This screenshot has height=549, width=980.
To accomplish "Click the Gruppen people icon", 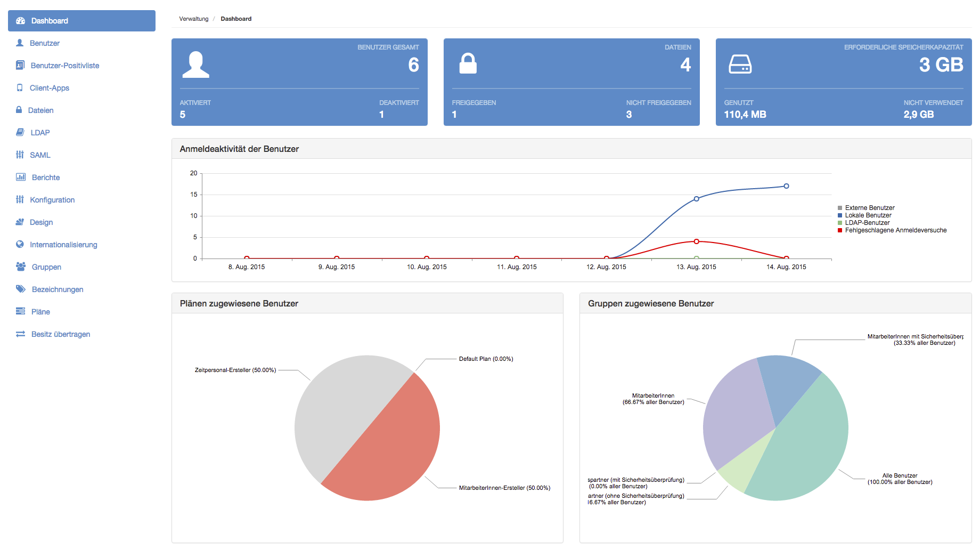I will click(x=21, y=267).
